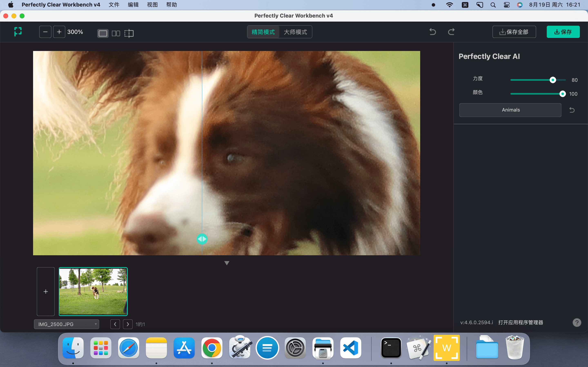
Task: Click 保存全部 to save all images
Action: [x=514, y=32]
